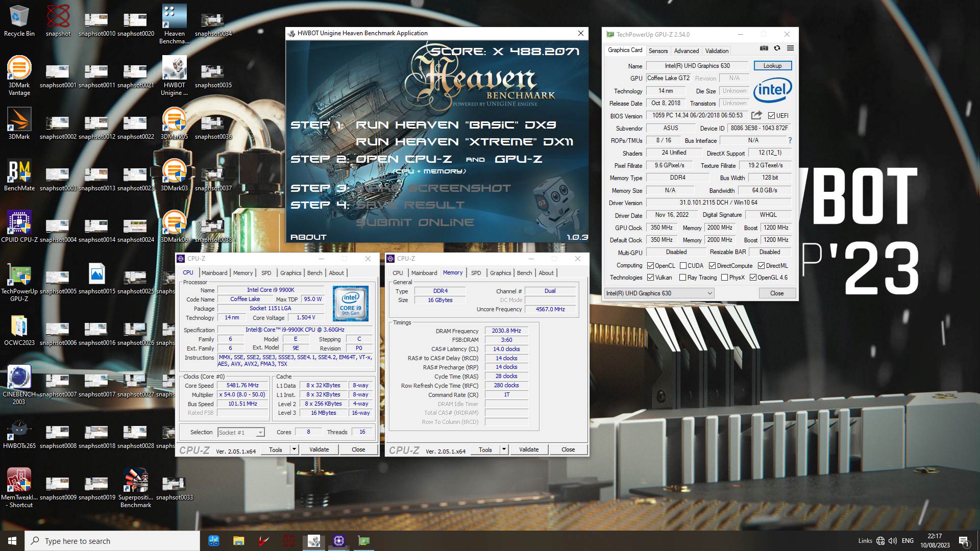Click the ENG language indicator
The height and width of the screenshot is (551, 980).
click(x=908, y=541)
